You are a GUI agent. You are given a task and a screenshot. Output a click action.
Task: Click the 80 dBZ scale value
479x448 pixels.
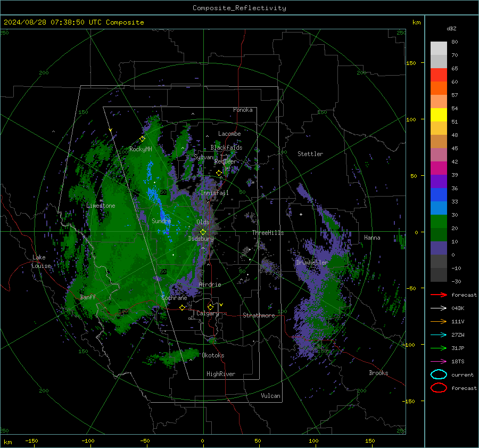tap(455, 42)
